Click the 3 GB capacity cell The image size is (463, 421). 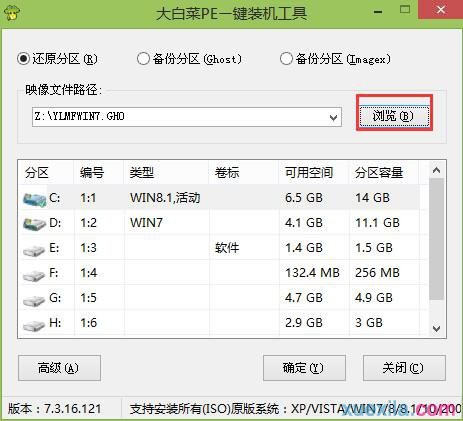click(x=369, y=322)
